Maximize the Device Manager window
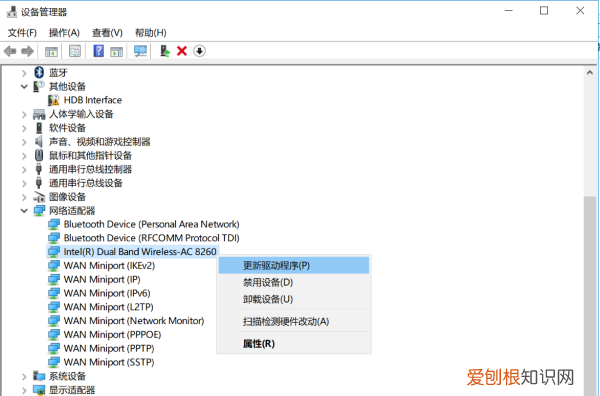Screen dimensions: 600x396 [x=544, y=11]
